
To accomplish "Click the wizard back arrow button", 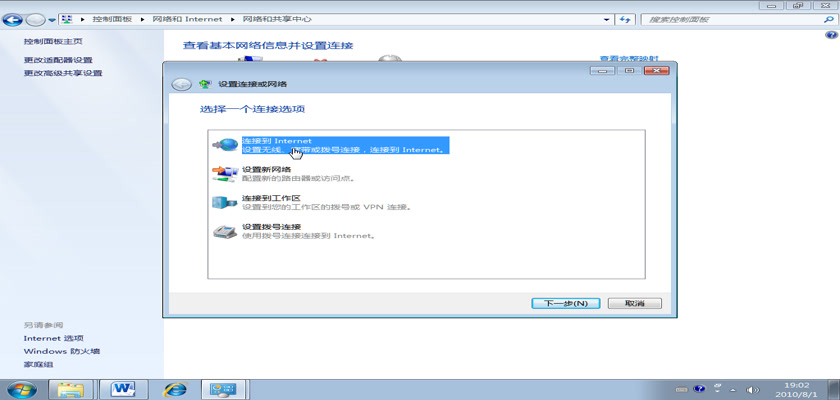I will point(181,84).
